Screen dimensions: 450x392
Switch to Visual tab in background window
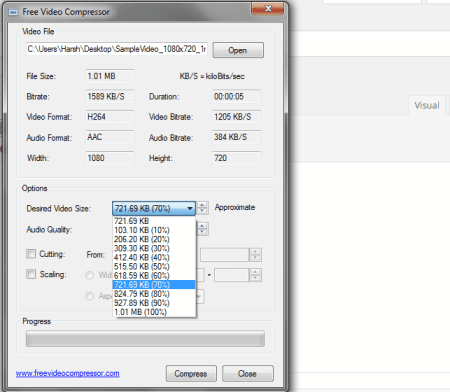427,106
